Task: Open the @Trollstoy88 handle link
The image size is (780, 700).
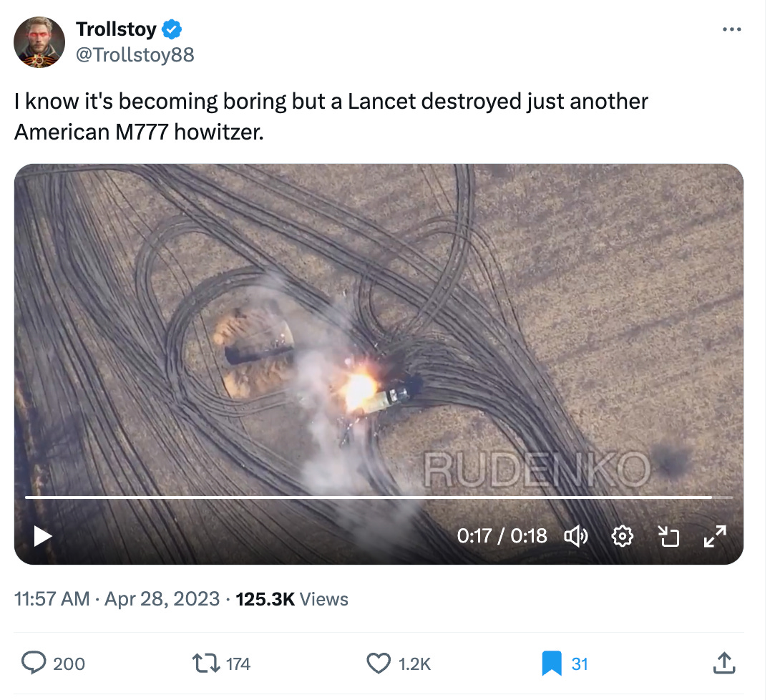Action: [135, 54]
